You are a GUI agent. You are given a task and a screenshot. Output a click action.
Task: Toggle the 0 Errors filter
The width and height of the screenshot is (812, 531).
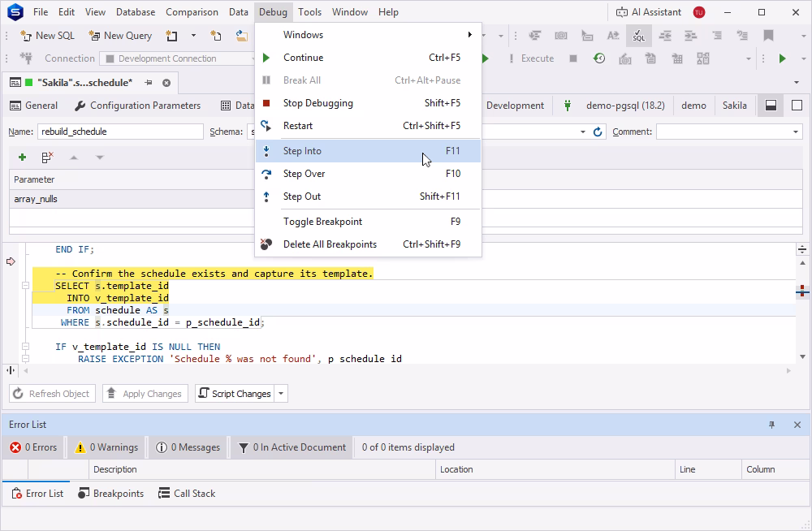click(x=33, y=447)
